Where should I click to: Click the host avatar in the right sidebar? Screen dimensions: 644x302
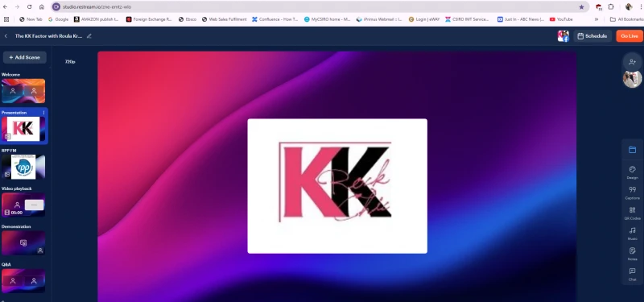632,79
